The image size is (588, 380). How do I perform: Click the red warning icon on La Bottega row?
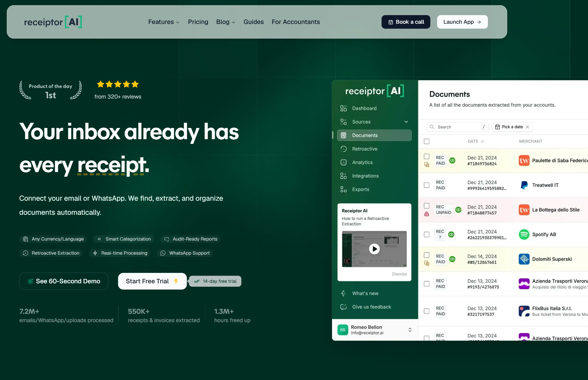pyautogui.click(x=427, y=214)
